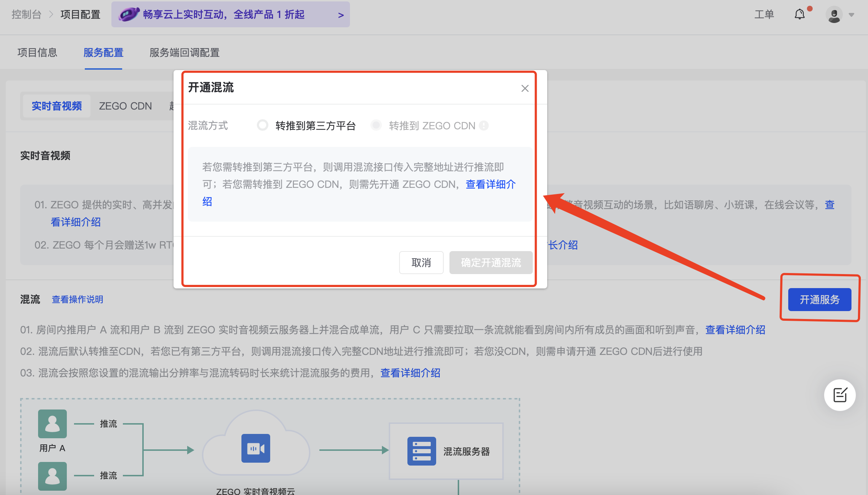
Task: Click the user avatar icon
Action: click(x=834, y=15)
